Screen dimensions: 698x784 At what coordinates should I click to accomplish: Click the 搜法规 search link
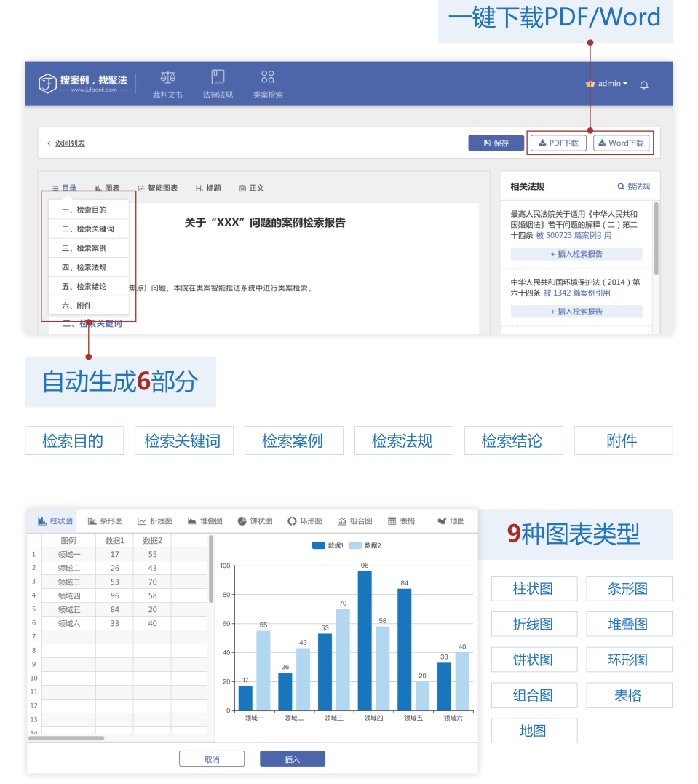coord(634,186)
